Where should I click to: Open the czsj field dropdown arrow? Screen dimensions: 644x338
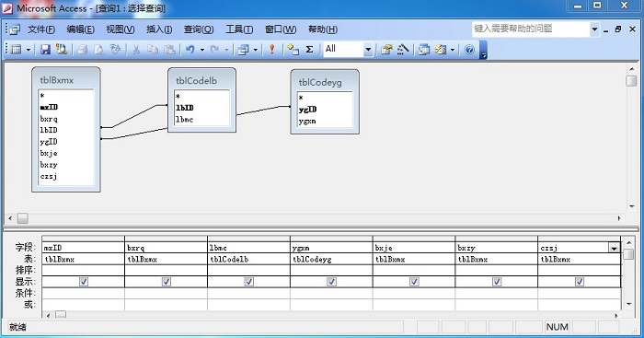tap(614, 248)
